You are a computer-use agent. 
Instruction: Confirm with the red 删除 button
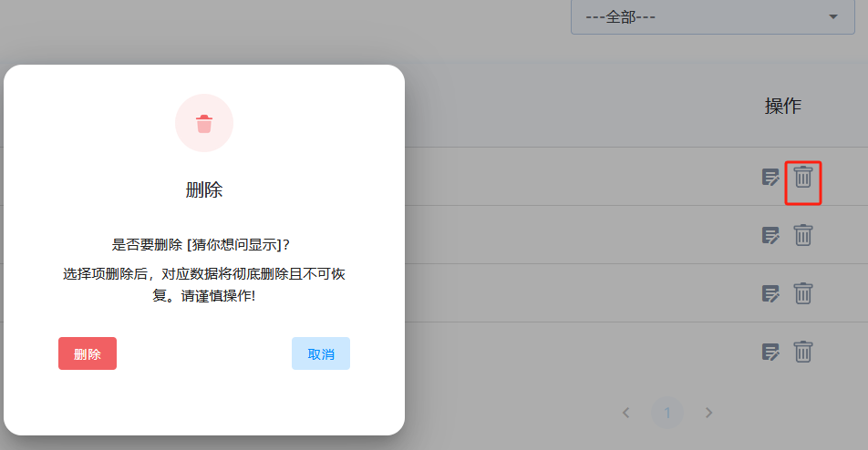pos(88,353)
